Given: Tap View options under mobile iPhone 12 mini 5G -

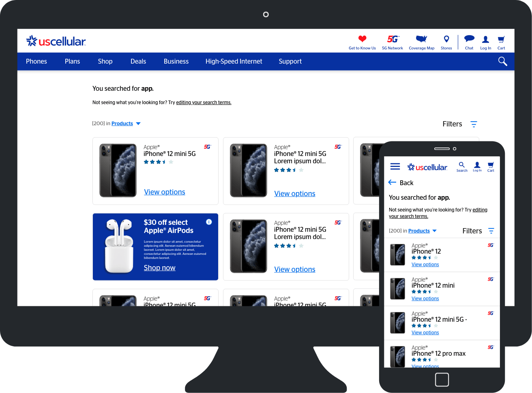Looking at the screenshot, I should (x=425, y=333).
